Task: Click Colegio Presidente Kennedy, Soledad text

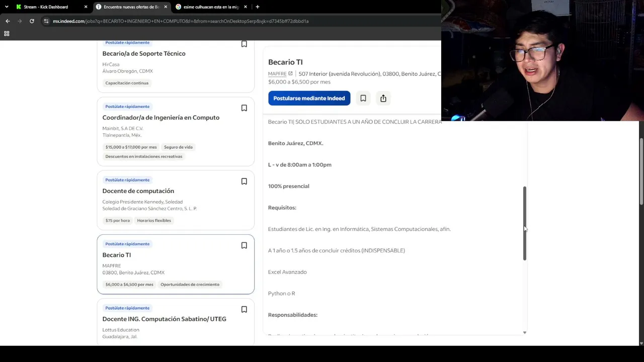Action: coord(142,202)
